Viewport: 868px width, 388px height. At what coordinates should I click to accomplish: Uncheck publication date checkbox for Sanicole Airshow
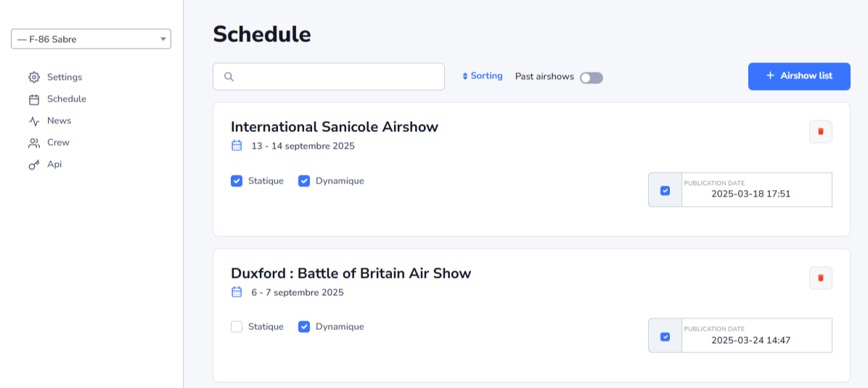pos(666,191)
